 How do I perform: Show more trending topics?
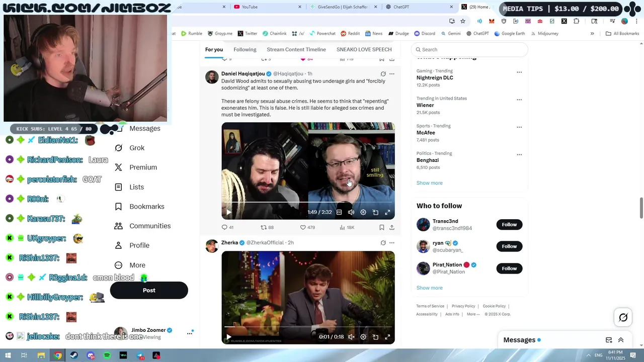point(429,183)
